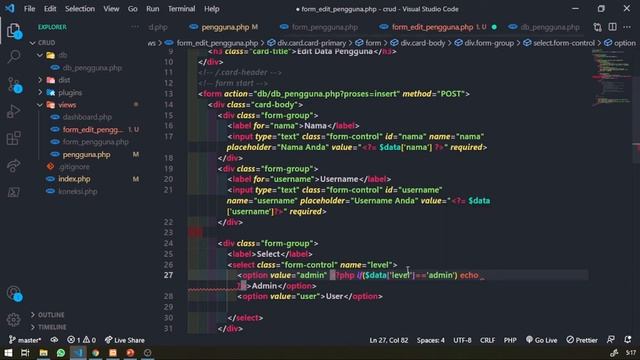Open the Manage settings gear
The image size is (640, 360).
[13, 319]
